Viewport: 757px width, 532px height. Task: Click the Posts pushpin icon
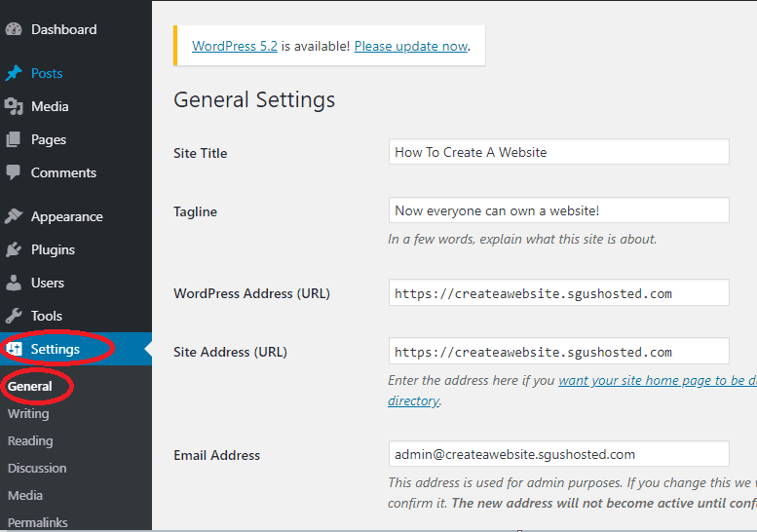[14, 73]
